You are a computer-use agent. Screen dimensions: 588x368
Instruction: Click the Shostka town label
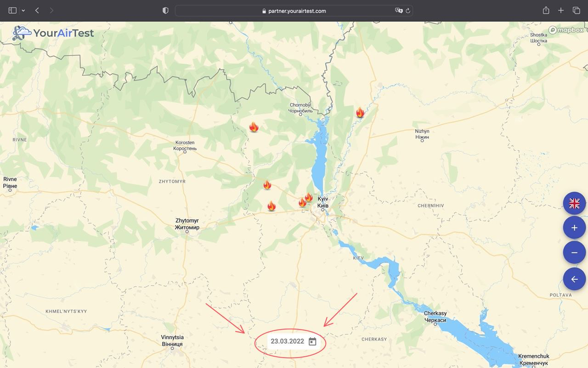(x=538, y=38)
